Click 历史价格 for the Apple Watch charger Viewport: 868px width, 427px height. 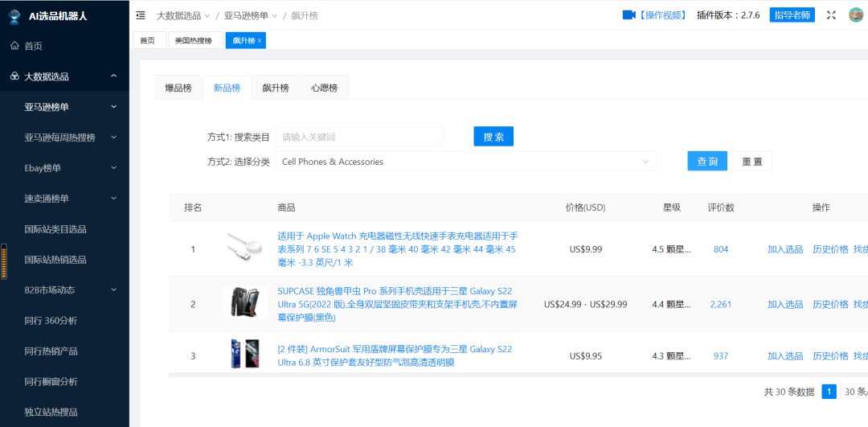pyautogui.click(x=830, y=249)
